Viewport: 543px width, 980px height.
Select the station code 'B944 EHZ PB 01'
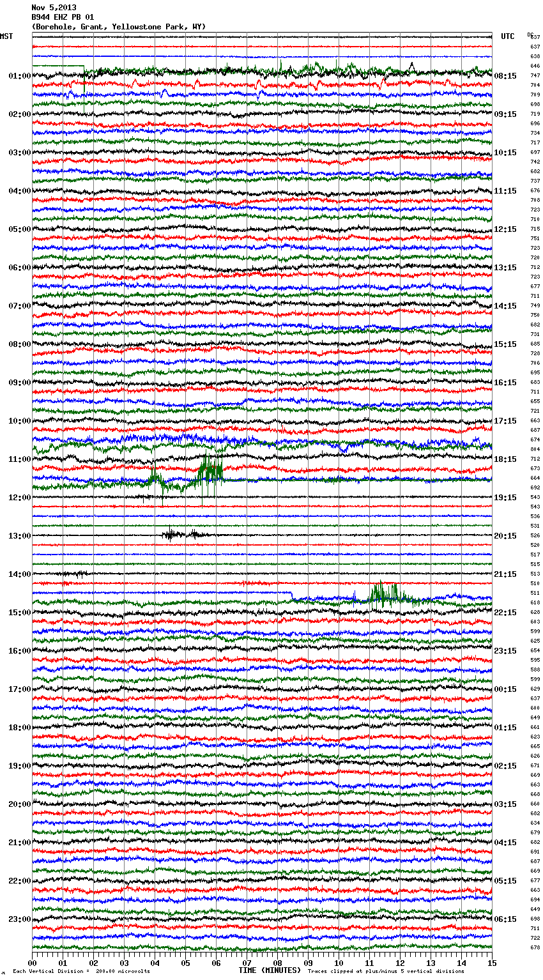click(63, 17)
